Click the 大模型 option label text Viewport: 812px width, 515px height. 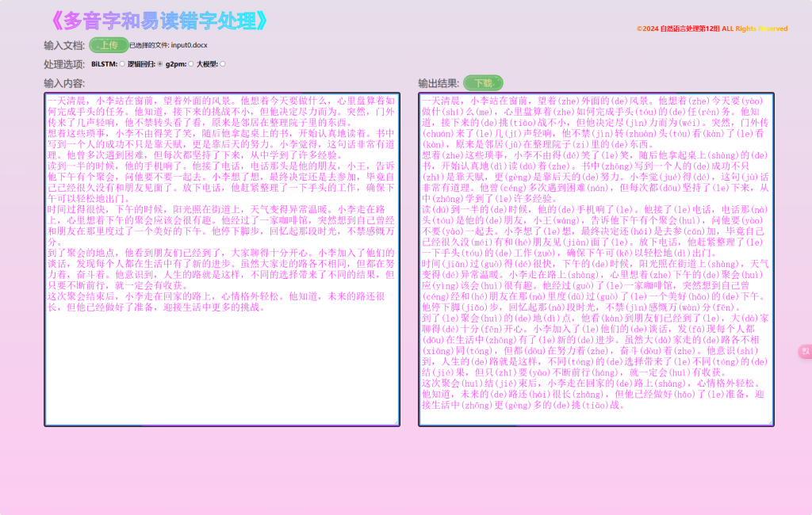[207, 64]
